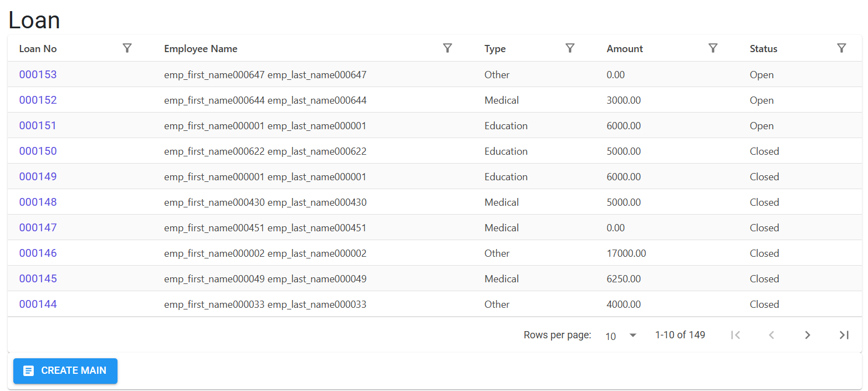Image resolution: width=868 pixels, height=391 pixels.
Task: Sort by Amount column header
Action: [625, 49]
